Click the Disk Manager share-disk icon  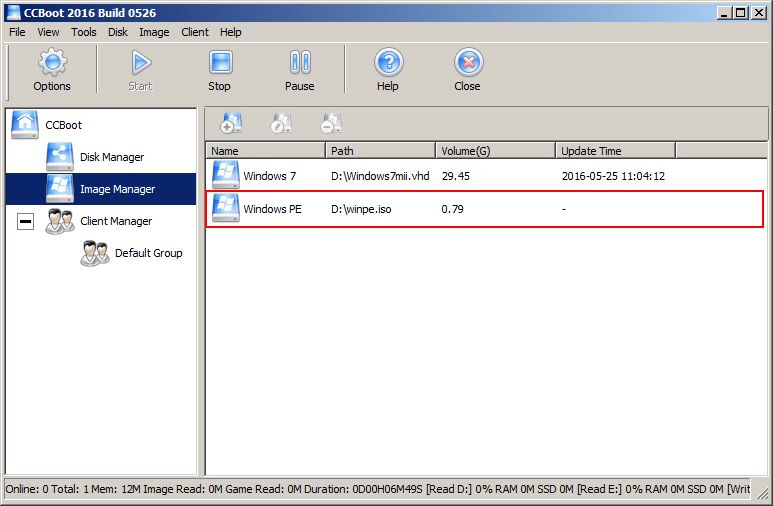coord(60,157)
